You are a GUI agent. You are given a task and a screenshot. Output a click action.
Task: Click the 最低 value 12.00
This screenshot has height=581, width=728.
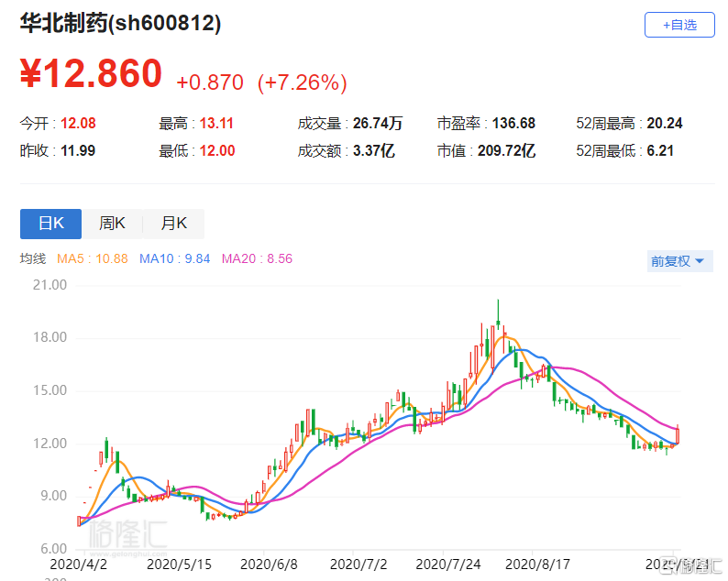coord(217,151)
